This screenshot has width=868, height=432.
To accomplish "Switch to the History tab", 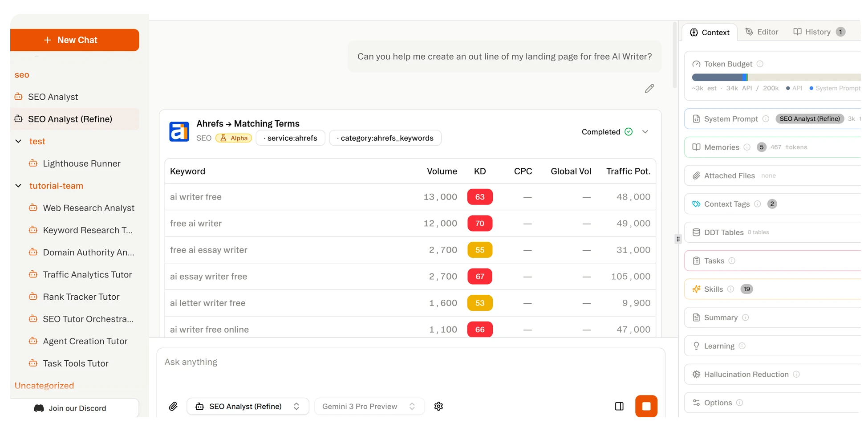I will [818, 32].
